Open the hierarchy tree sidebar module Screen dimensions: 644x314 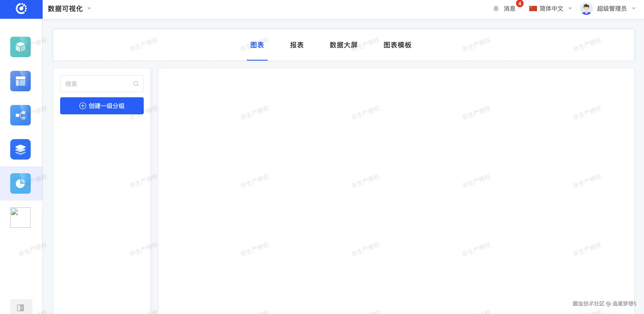click(x=20, y=115)
